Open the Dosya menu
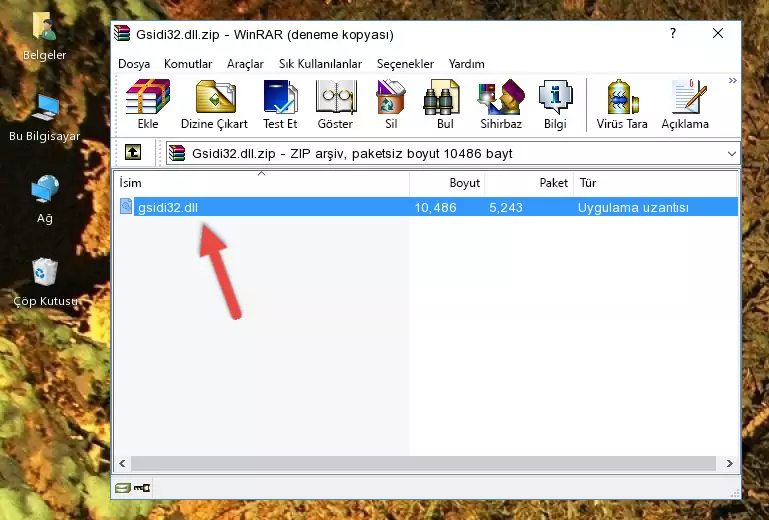 (134, 64)
